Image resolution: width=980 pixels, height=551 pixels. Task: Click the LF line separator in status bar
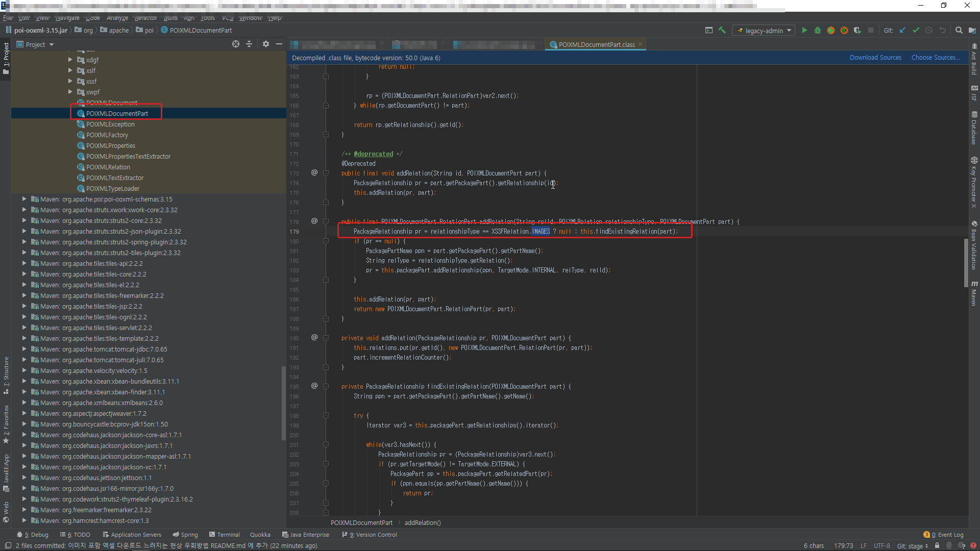[863, 546]
